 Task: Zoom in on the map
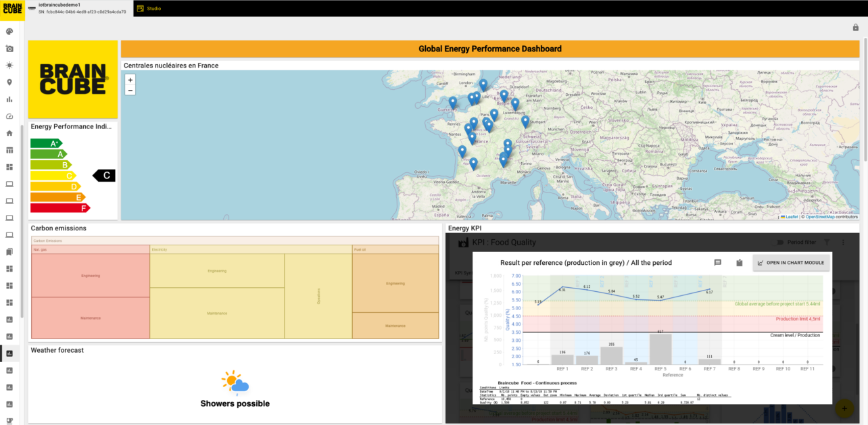click(x=130, y=80)
